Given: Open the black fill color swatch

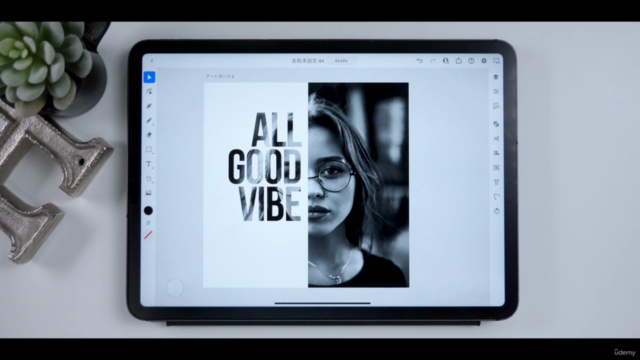Looking at the screenshot, I should click(x=149, y=211).
